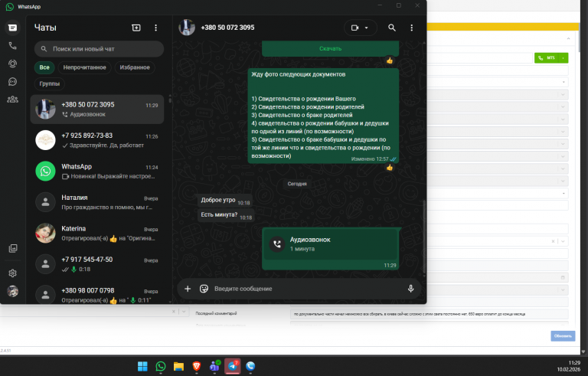The height and width of the screenshot is (376, 588).
Task: Open the emoji picker
Action: point(204,289)
